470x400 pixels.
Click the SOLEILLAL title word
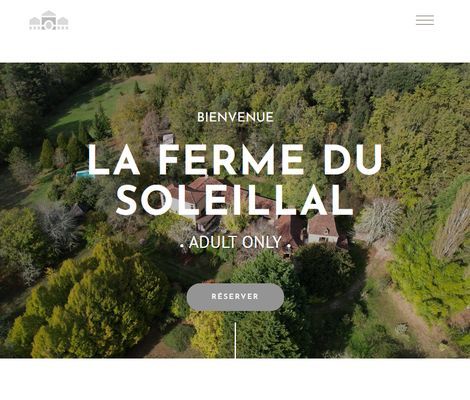click(x=234, y=200)
